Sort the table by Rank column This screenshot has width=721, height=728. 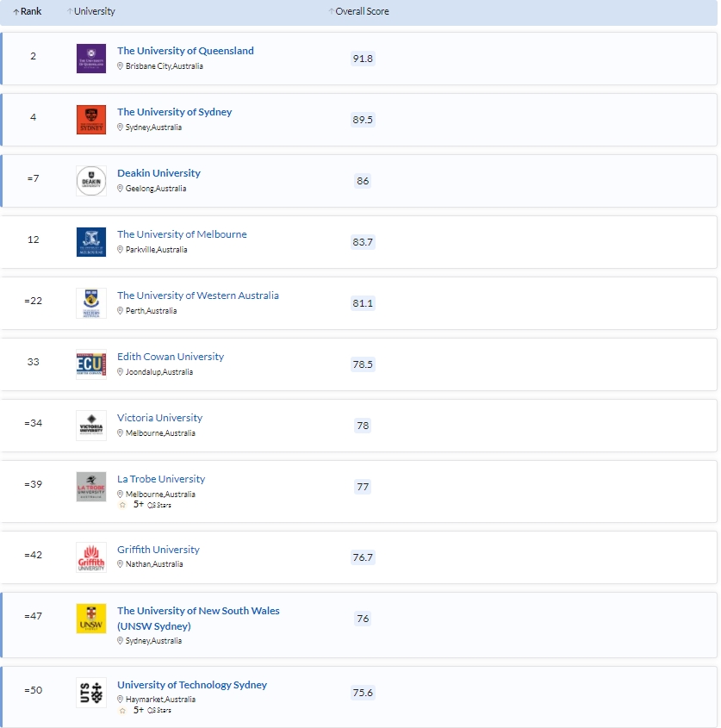coord(28,12)
